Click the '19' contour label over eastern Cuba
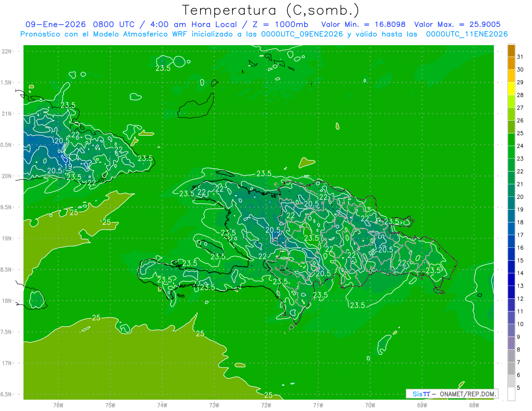This screenshot has width=532, height=411. pos(68,167)
